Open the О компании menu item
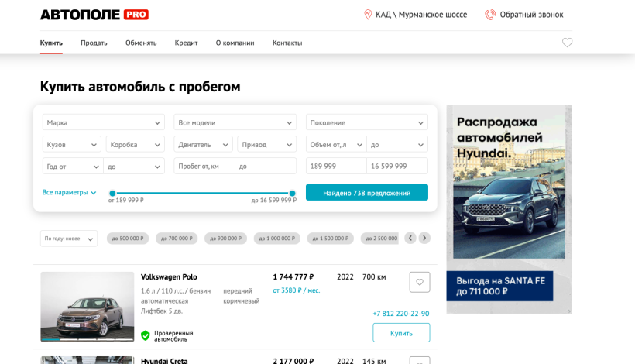The height and width of the screenshot is (364, 635). pyautogui.click(x=235, y=43)
